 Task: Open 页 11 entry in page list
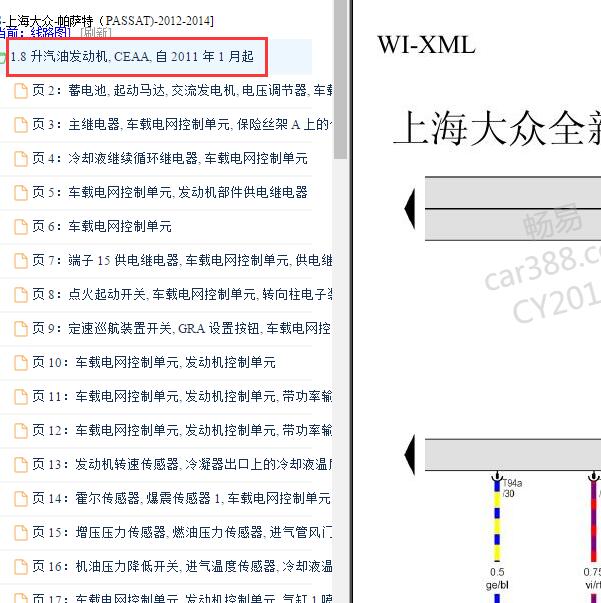click(182, 396)
